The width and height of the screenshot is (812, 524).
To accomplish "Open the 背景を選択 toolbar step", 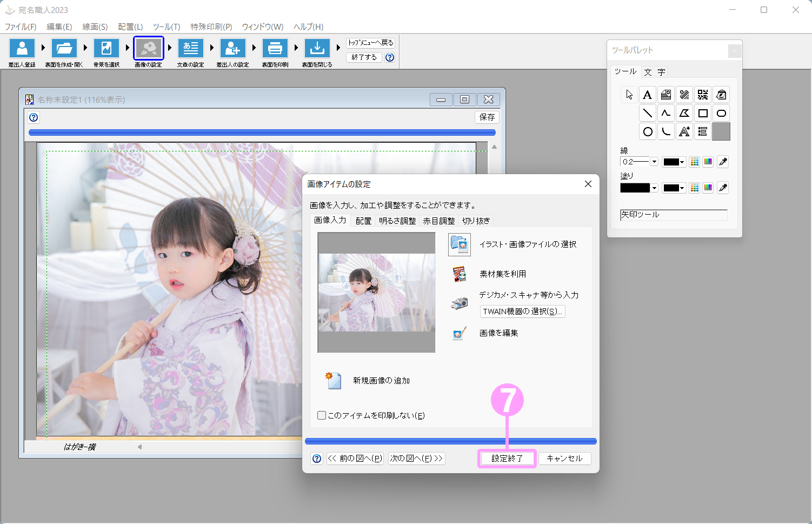I will pos(107,49).
